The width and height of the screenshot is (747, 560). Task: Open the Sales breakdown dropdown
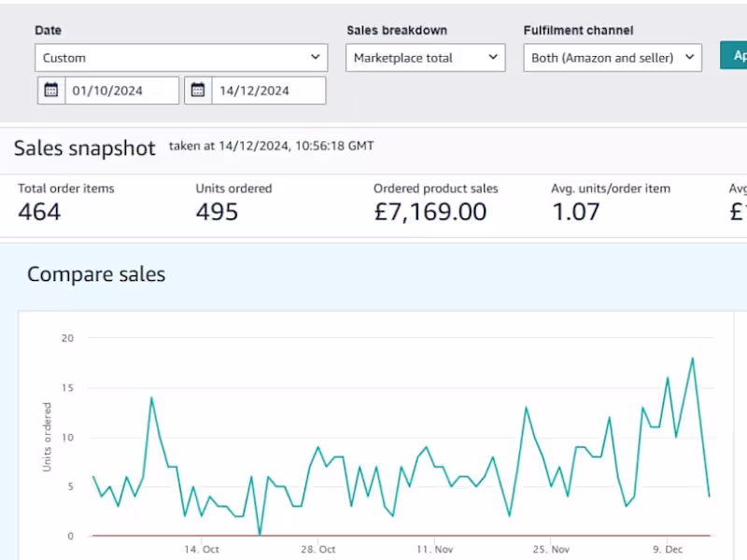tap(426, 58)
